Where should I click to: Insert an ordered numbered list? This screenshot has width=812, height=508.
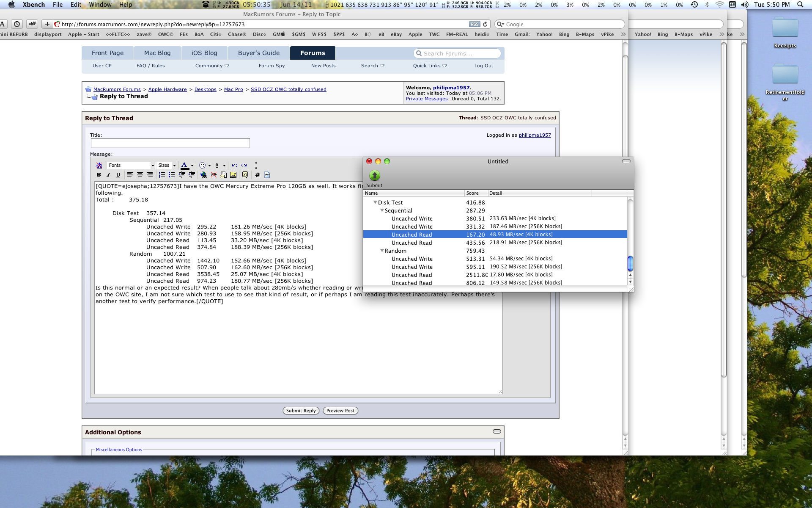162,175
